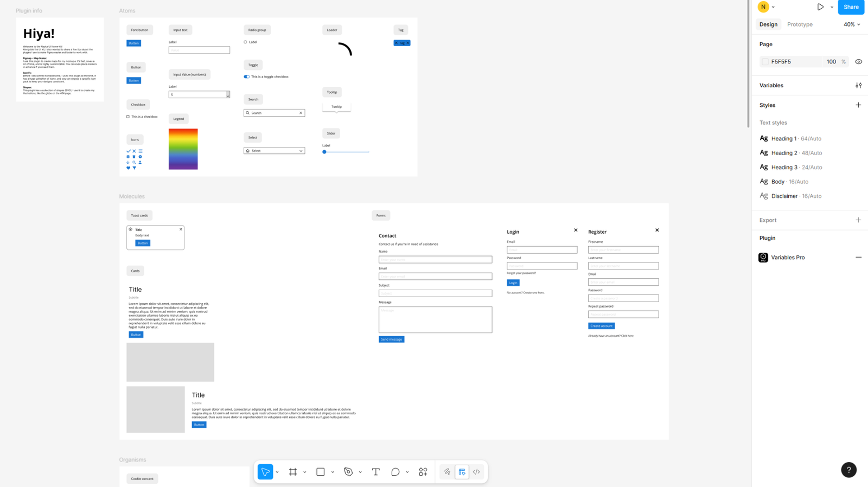The image size is (868, 487).
Task: Switch to the Prototype tab
Action: (x=800, y=24)
